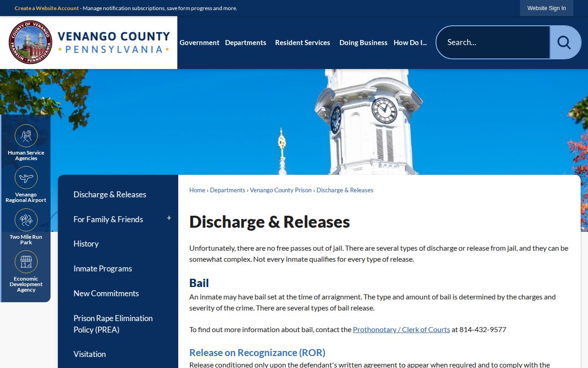Viewport: 588px width, 368px height.
Task: Click inside the Search input field
Action: tap(493, 42)
